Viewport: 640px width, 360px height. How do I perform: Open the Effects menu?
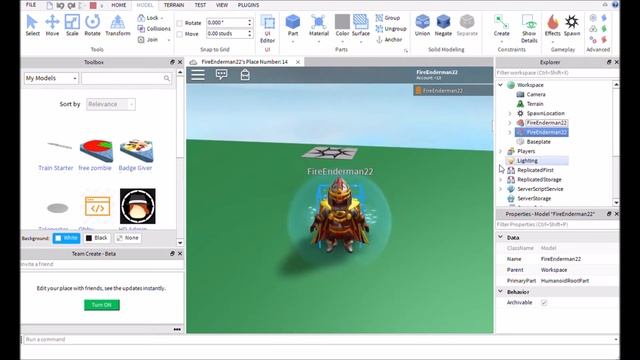[553, 25]
